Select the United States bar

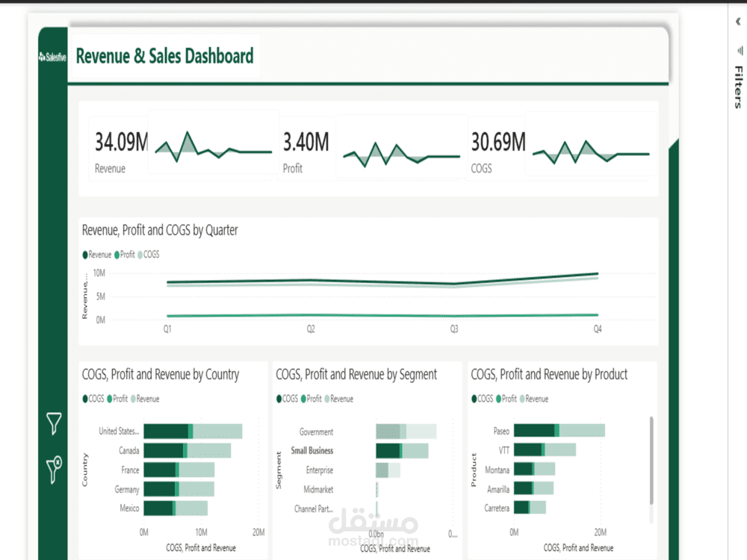coord(193,432)
